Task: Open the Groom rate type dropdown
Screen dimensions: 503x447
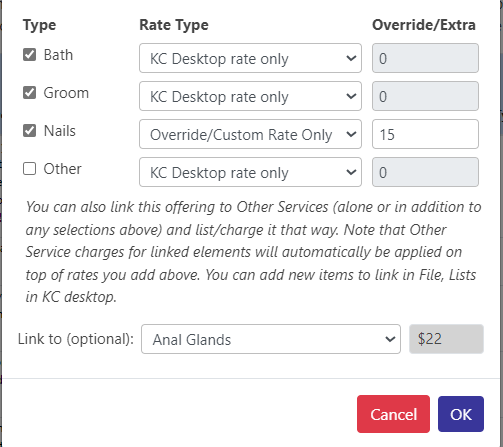Action: pos(250,96)
